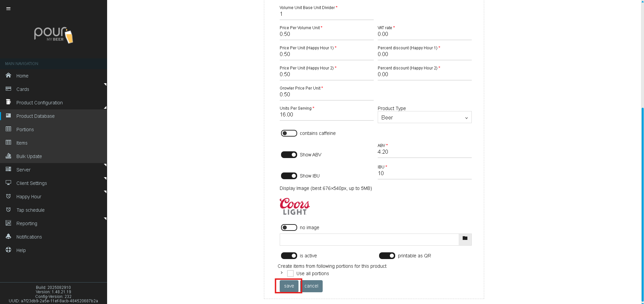This screenshot has width=644, height=304.
Task: Check the Use all portions checkbox
Action: coord(290,273)
